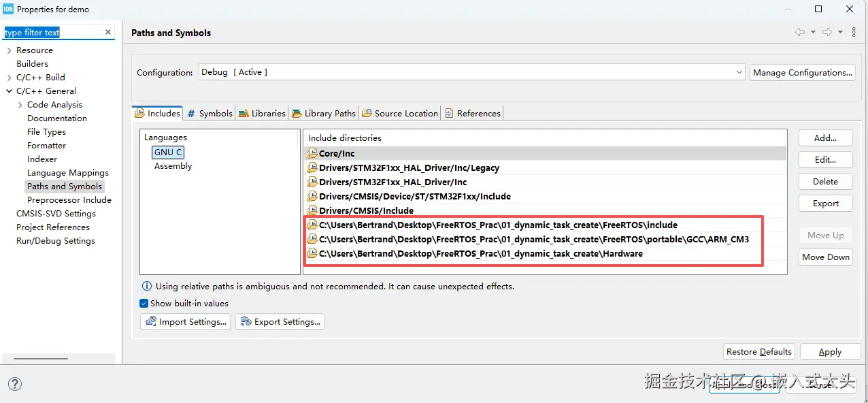The width and height of the screenshot is (868, 403).
Task: Select Drivers/STM32F1xx_HAL_Driver/Inc/Legacy entry
Action: click(545, 167)
